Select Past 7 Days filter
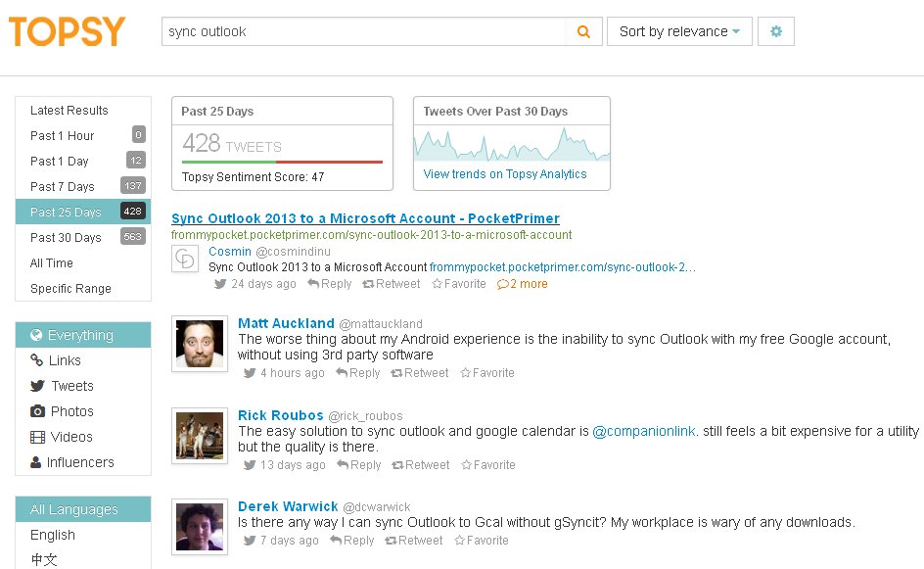Image resolution: width=924 pixels, height=569 pixels. tap(83, 186)
